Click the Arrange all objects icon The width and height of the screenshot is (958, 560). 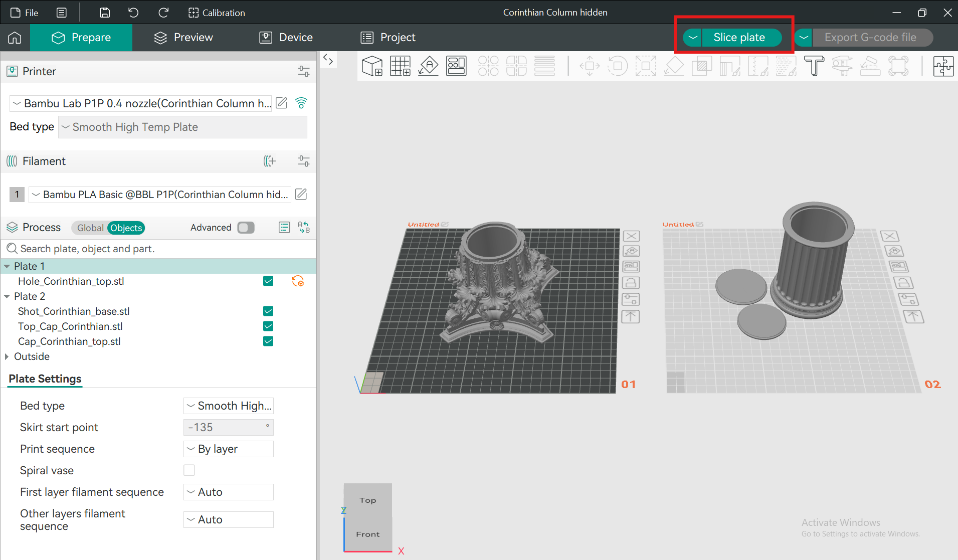click(456, 66)
